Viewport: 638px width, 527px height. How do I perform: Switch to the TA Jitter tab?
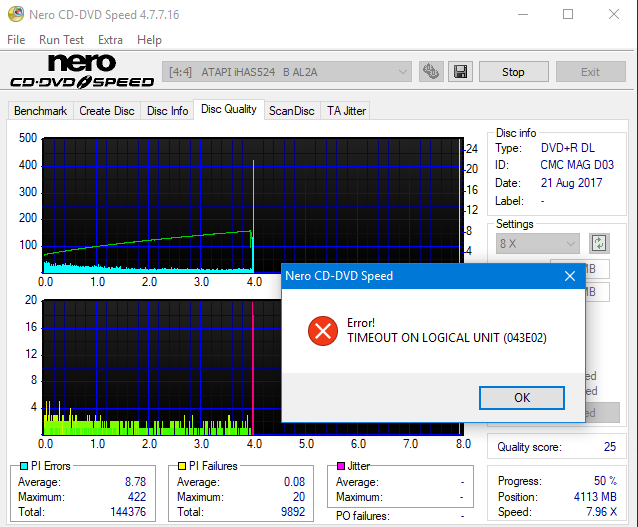[347, 111]
